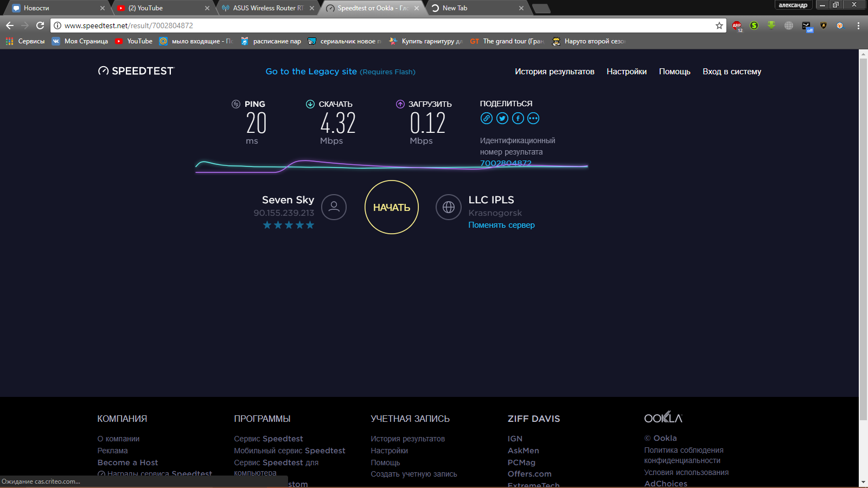This screenshot has width=868, height=488.
Task: Click the gray globe extension icon
Action: 789,25
